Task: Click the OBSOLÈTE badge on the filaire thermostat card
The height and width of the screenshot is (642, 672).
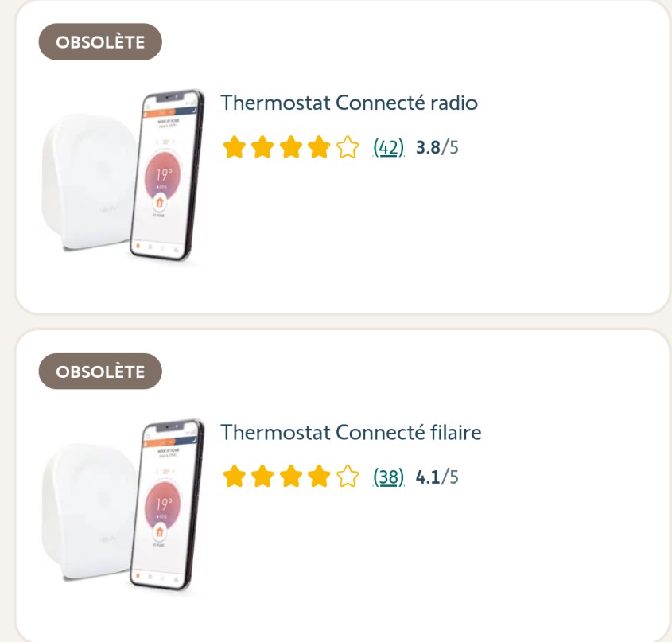Action: click(100, 372)
